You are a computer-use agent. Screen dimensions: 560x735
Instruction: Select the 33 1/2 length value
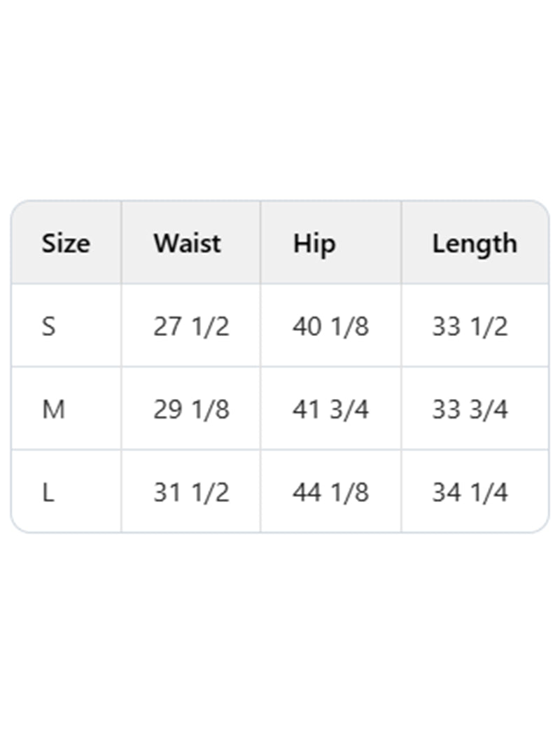point(470,326)
